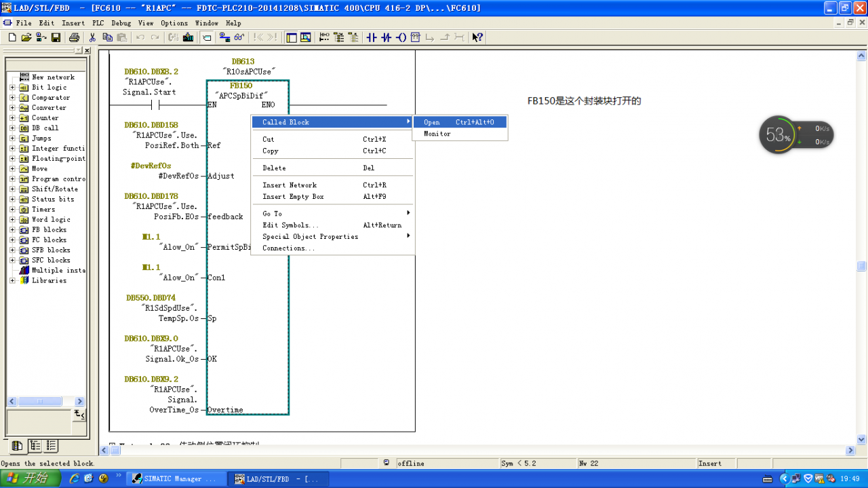Expand the Converter tree node

(12, 107)
